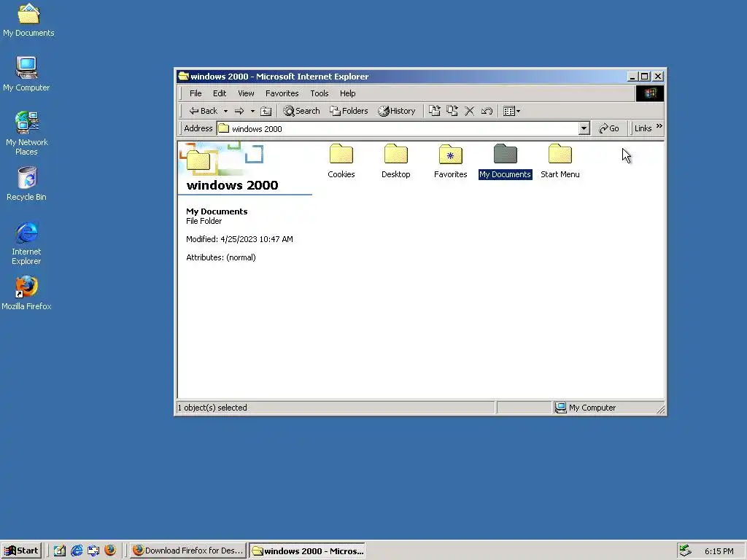Expand the Address bar dropdown arrow
This screenshot has height=560, width=747.
tap(584, 128)
